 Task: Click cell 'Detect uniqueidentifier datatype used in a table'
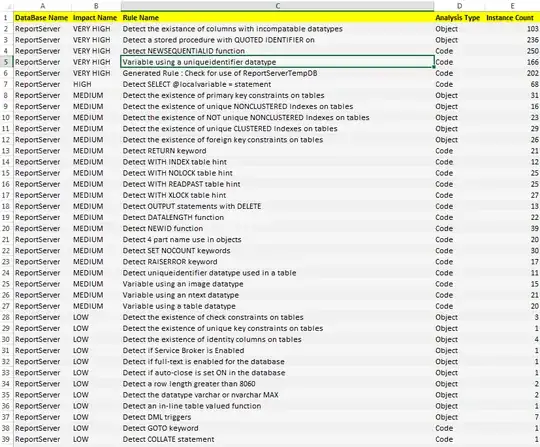277,273
